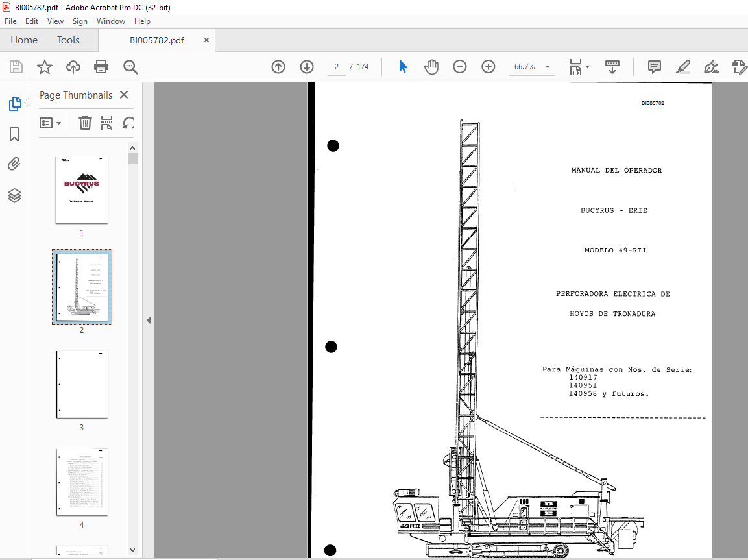Go to previous page arrow

pyautogui.click(x=278, y=67)
